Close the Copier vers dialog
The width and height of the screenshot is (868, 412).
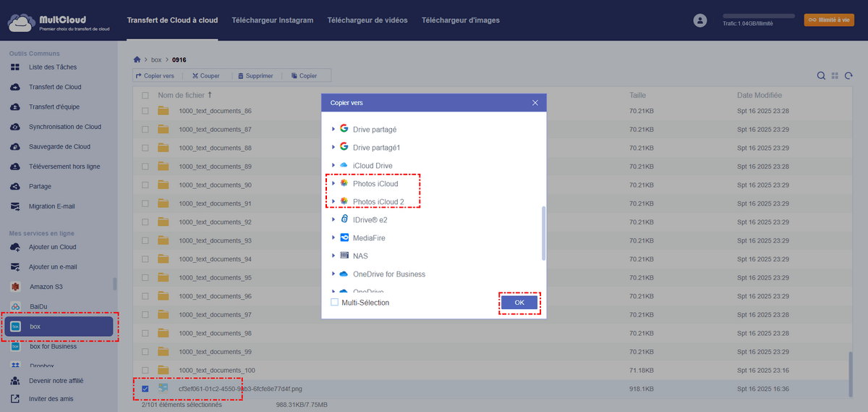coord(535,103)
